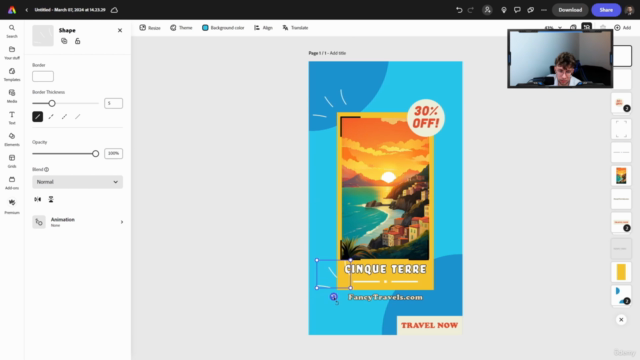The width and height of the screenshot is (640, 360).
Task: Click the Add page button
Action: [x=622, y=28]
